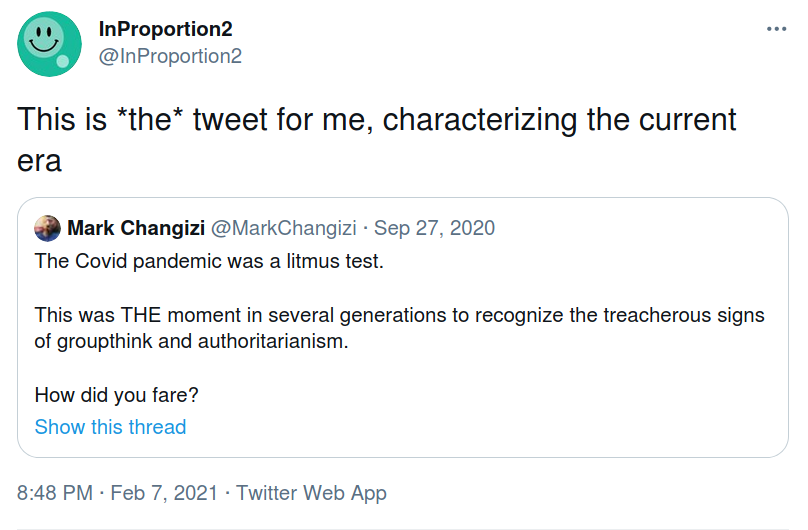Open the Twitter Web App source link

[x=311, y=493]
